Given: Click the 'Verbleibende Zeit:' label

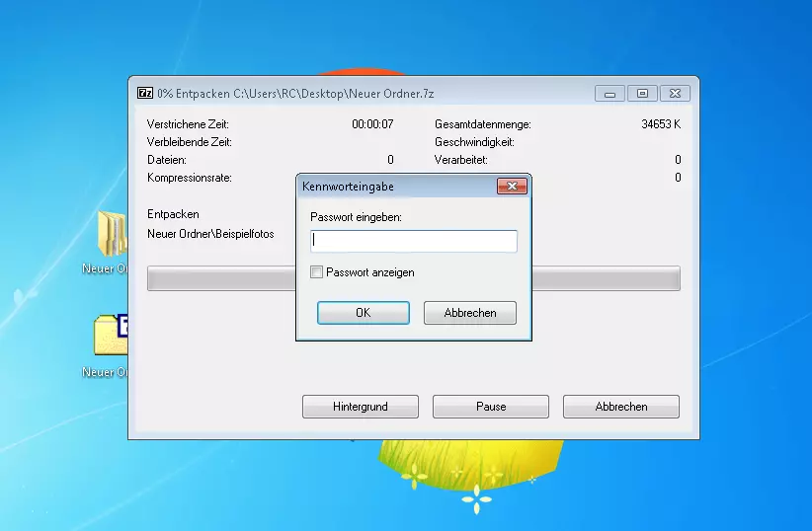Looking at the screenshot, I should (x=190, y=142).
